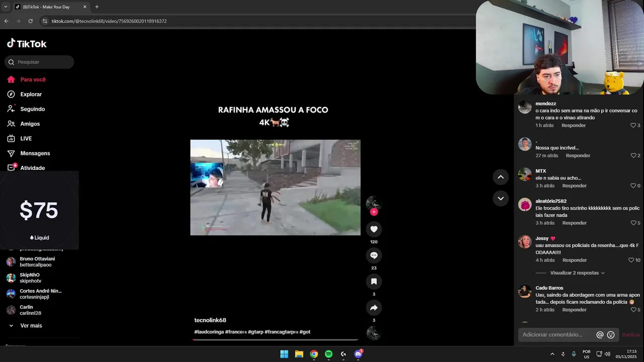Image resolution: width=644 pixels, height=362 pixels.
Task: Open Spotify from taskbar
Action: 329,354
